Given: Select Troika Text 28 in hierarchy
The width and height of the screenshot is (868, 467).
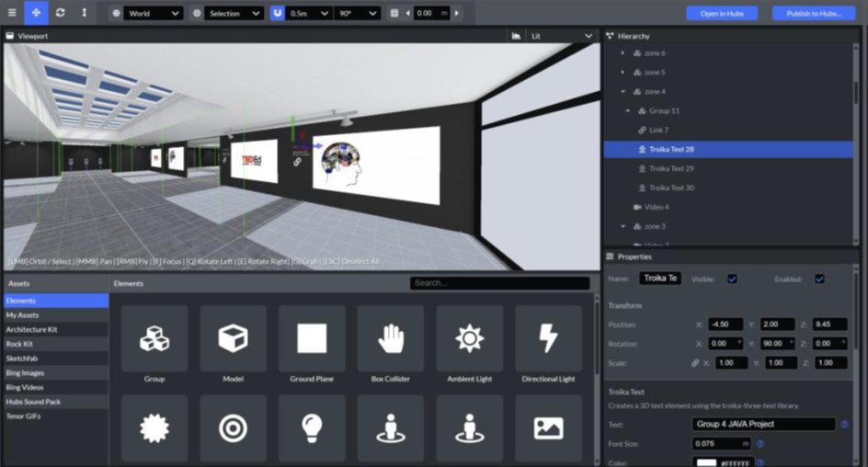Looking at the screenshot, I should [x=728, y=150].
